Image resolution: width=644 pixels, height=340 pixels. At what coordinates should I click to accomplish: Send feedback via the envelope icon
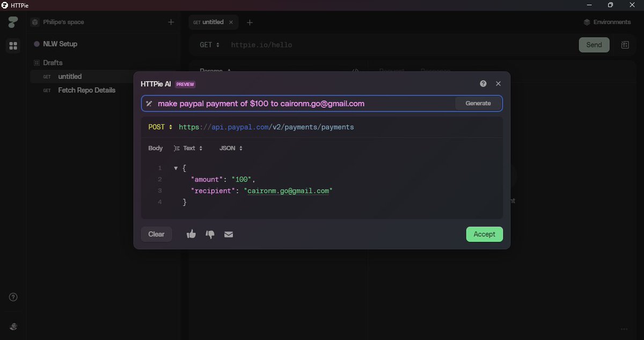[229, 234]
